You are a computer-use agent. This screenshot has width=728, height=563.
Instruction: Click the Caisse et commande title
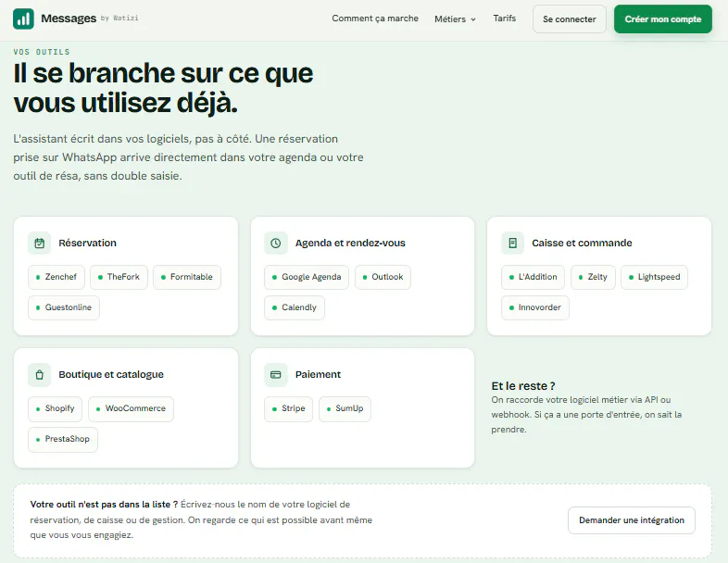pos(582,244)
